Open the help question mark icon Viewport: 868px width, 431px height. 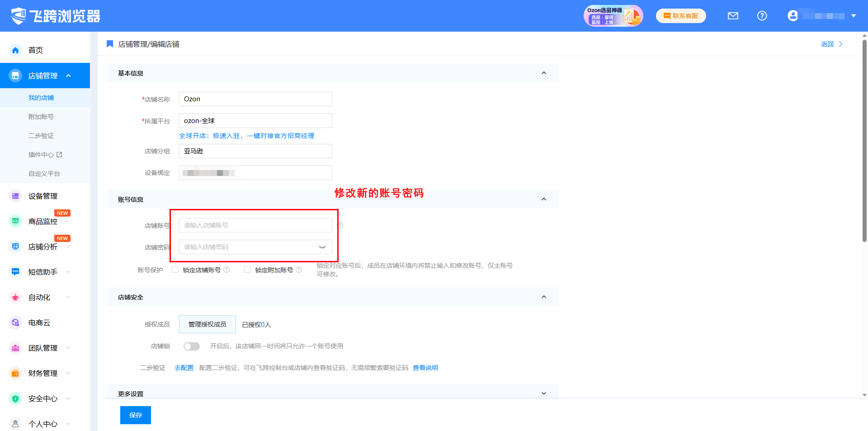click(762, 16)
